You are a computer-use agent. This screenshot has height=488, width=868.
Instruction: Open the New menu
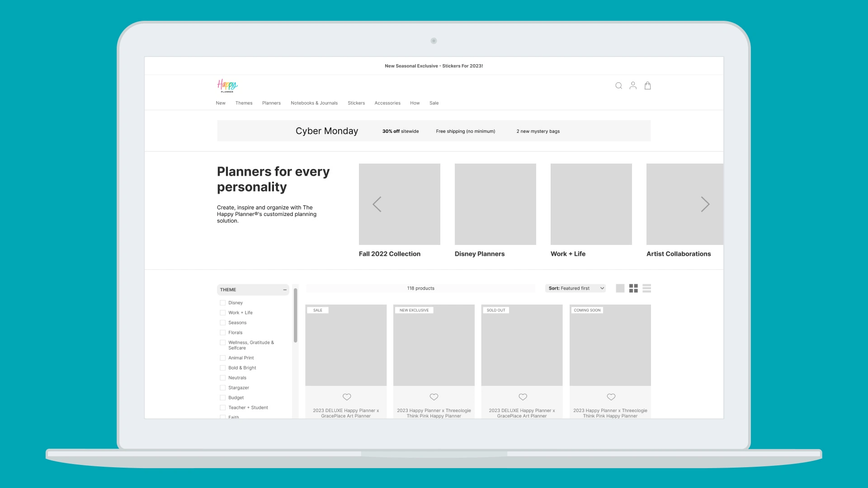coord(221,103)
